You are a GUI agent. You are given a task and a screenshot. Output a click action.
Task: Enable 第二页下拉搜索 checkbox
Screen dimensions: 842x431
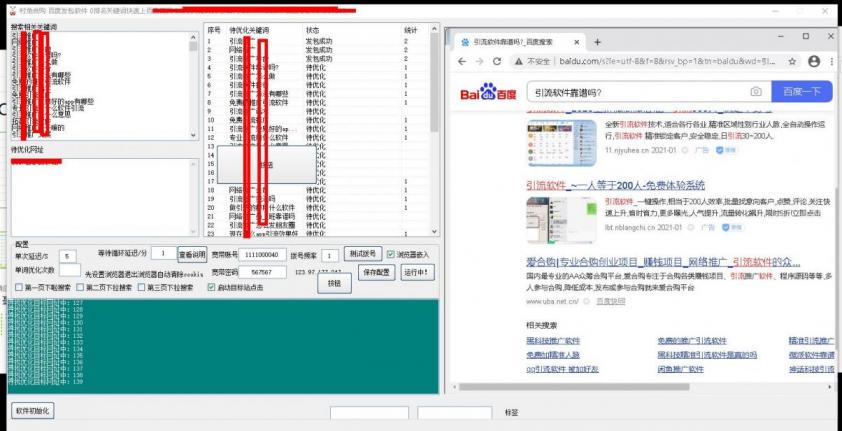coord(80,287)
